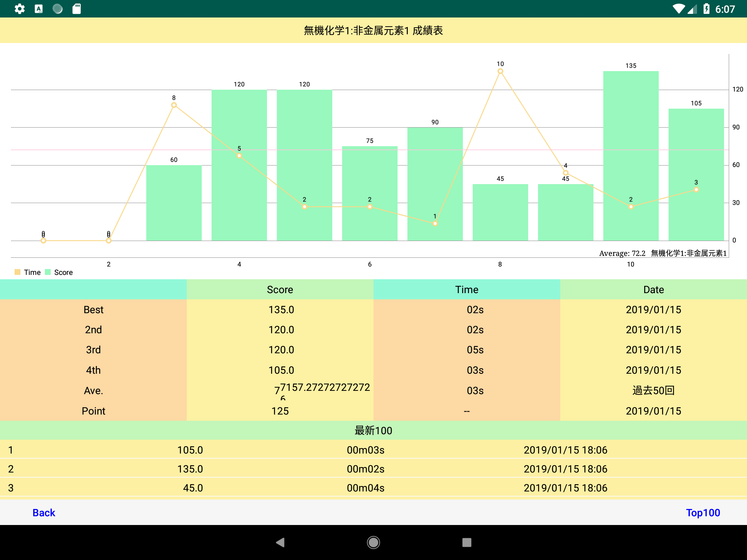Tap the Android back navigation button
The image size is (747, 560).
(x=280, y=542)
